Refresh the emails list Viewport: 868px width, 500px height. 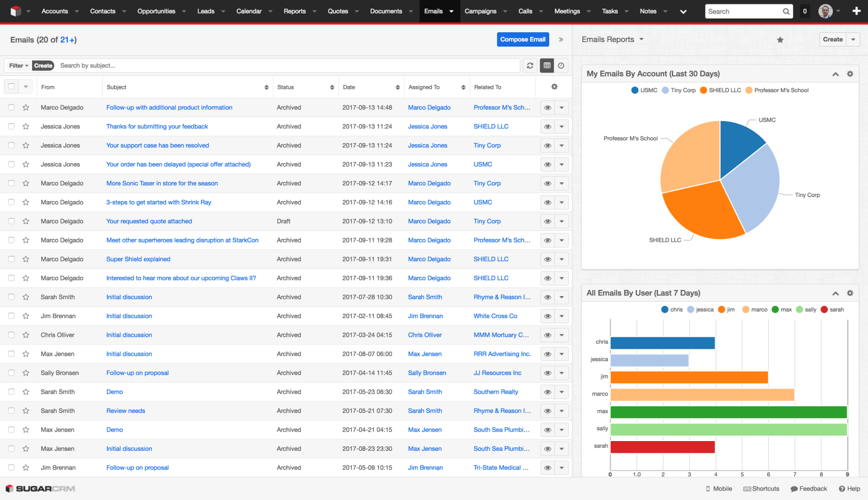click(x=530, y=66)
